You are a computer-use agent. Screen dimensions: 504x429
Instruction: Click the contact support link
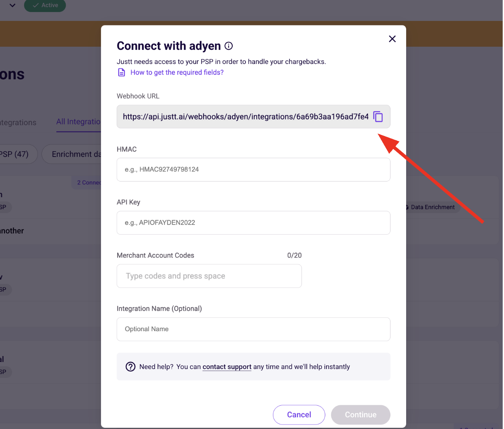227,367
